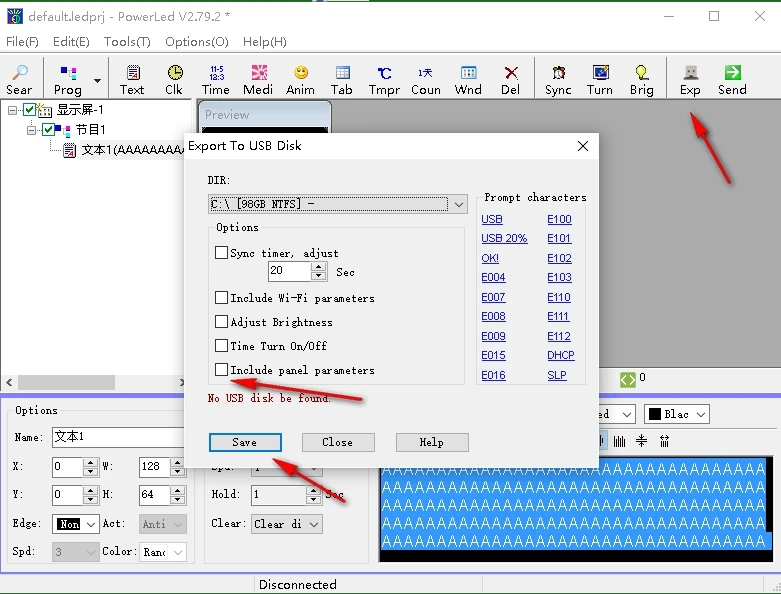
Task: Open the Prog dropdown arrow in toolbar
Action: (98, 80)
